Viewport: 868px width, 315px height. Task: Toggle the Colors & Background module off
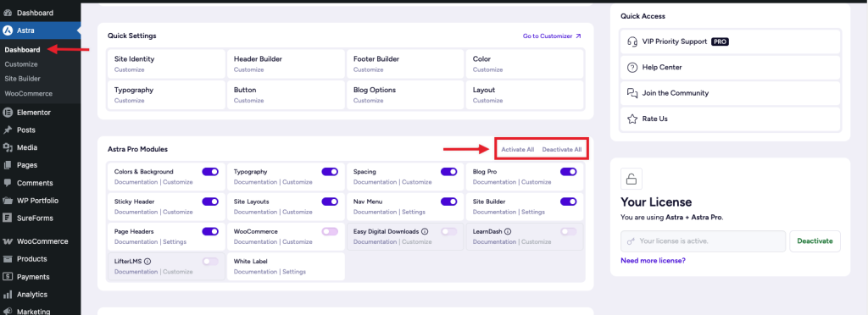tap(210, 172)
